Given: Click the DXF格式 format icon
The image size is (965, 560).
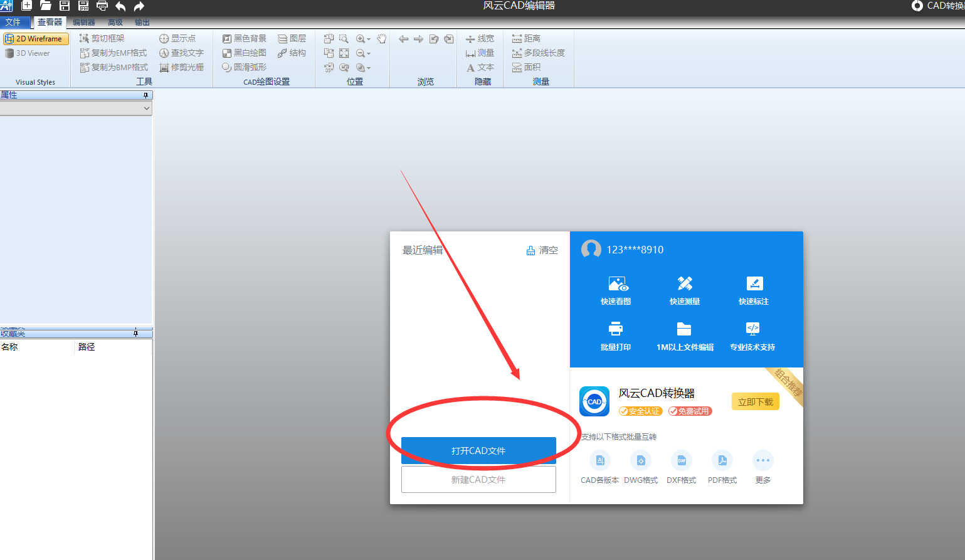Looking at the screenshot, I should pyautogui.click(x=682, y=460).
